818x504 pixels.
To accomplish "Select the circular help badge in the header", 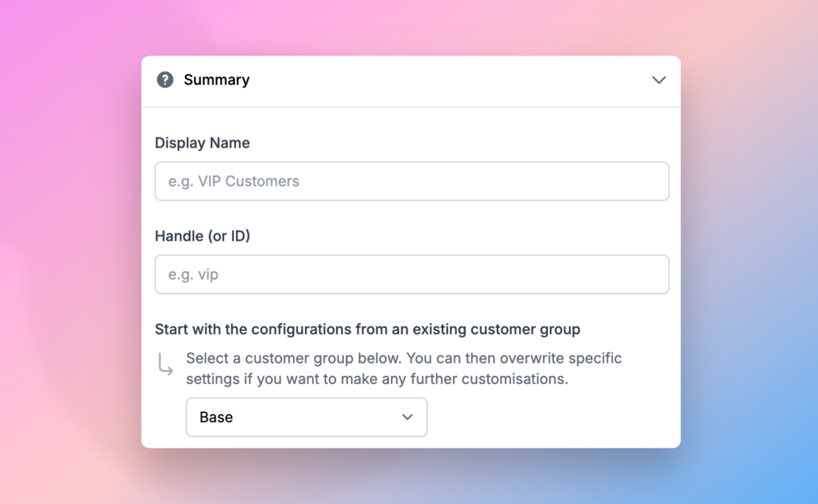I will click(165, 80).
